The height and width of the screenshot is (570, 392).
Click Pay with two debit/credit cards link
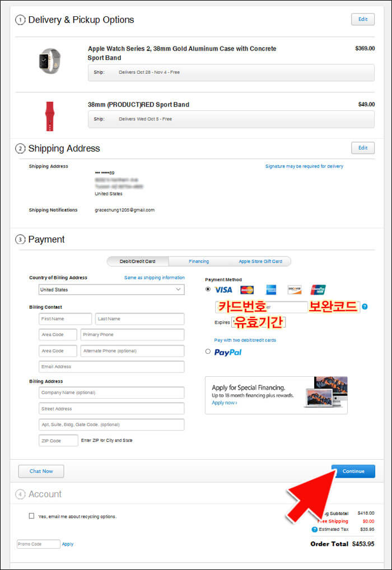(245, 340)
